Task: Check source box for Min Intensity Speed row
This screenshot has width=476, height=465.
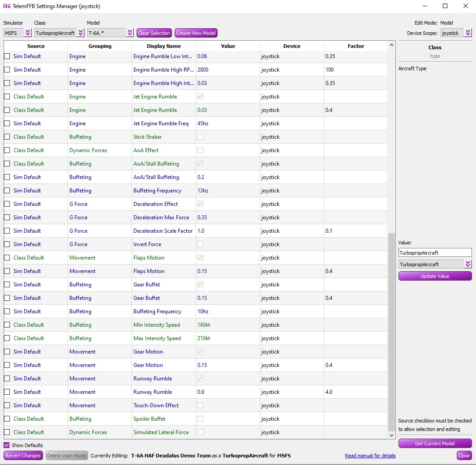Action: tap(7, 325)
